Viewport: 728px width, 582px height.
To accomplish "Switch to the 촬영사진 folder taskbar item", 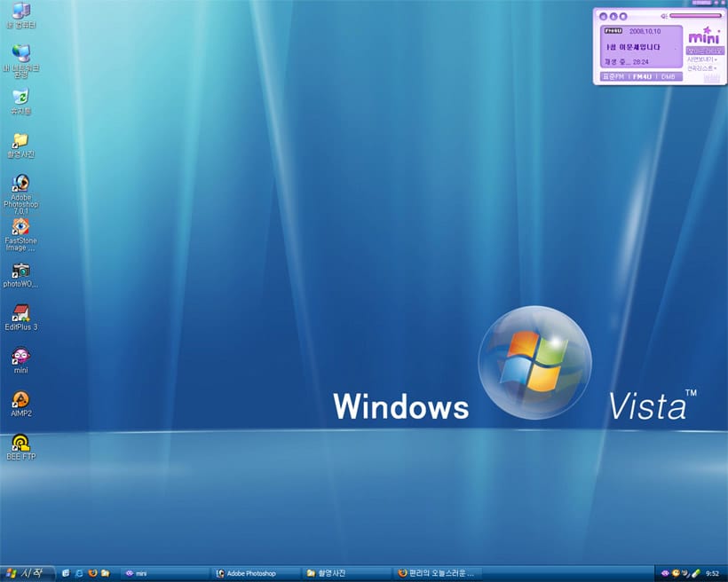I will click(x=344, y=573).
